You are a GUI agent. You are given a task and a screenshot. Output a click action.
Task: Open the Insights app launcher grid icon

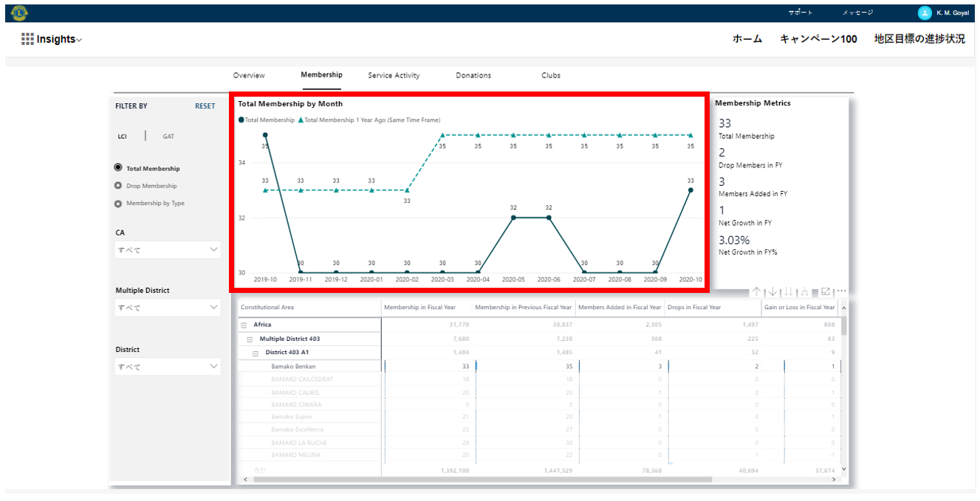pos(27,39)
